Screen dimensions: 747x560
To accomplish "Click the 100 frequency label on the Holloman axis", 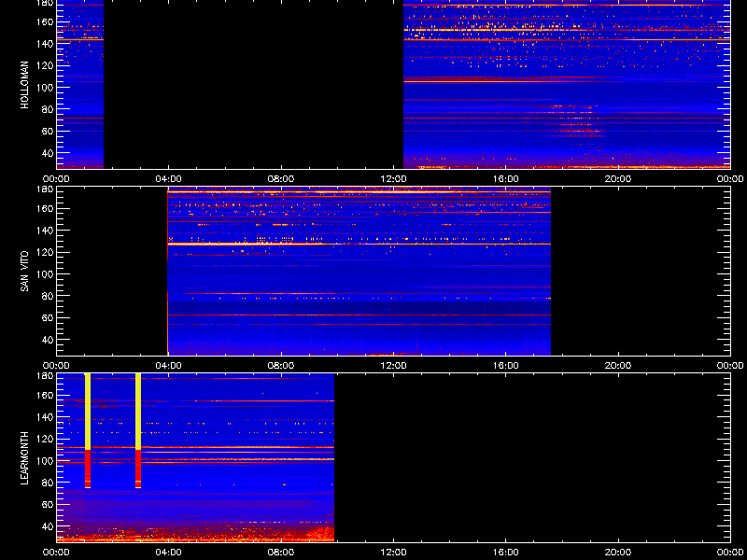I will [45, 88].
